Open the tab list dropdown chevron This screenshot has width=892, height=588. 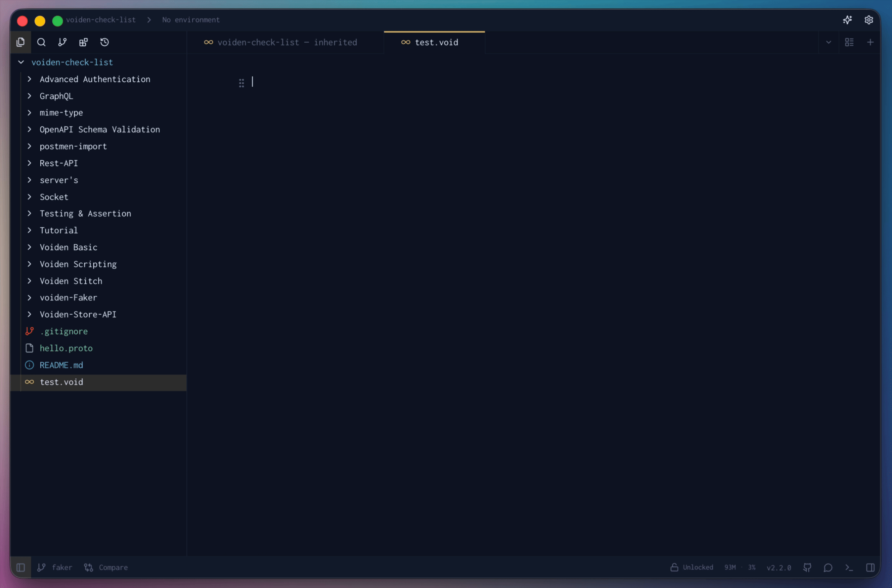829,42
